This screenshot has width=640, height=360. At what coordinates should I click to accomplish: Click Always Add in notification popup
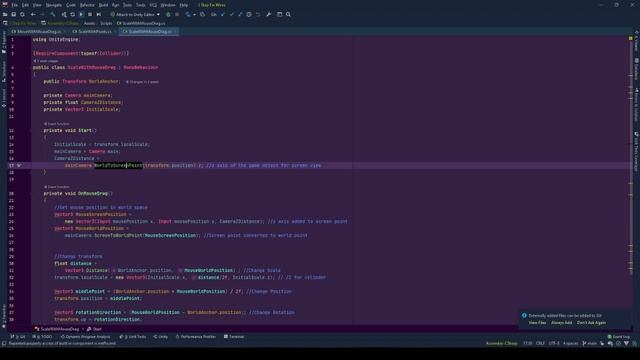click(x=562, y=323)
